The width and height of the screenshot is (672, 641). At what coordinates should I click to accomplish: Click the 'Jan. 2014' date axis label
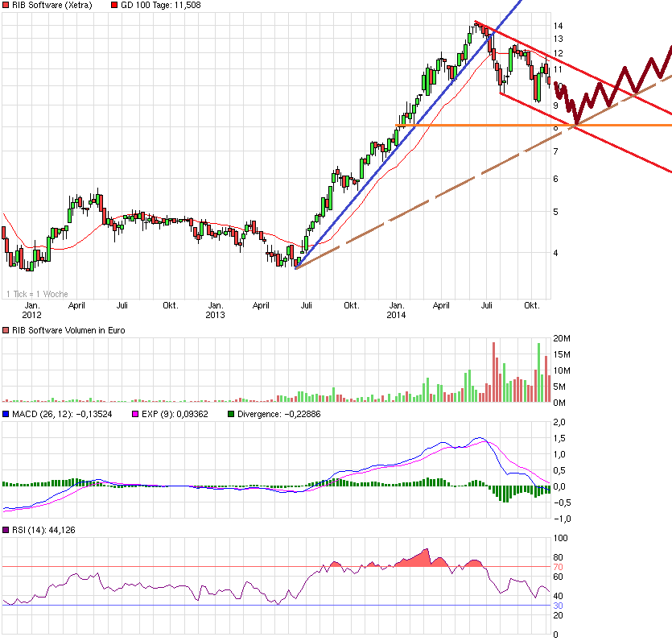[397, 310]
